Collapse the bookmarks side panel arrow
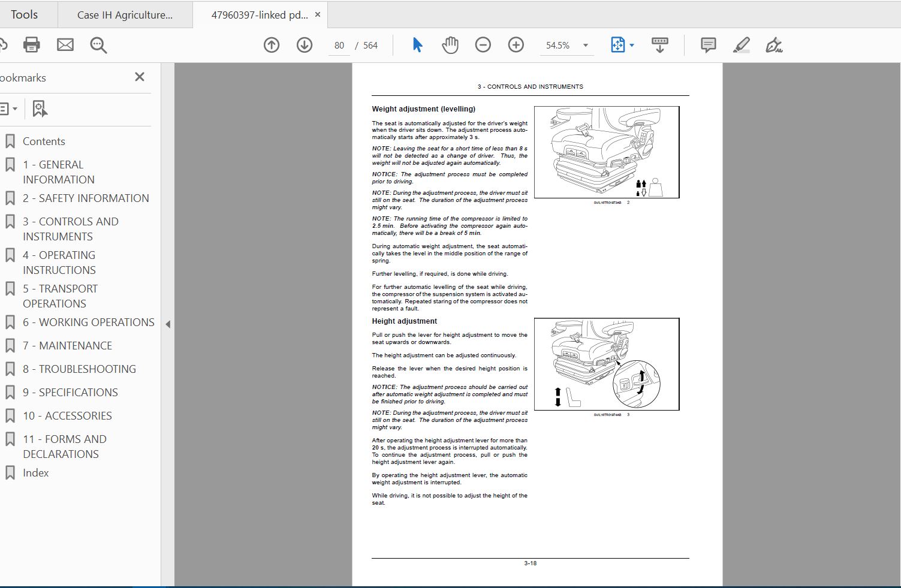 (168, 324)
